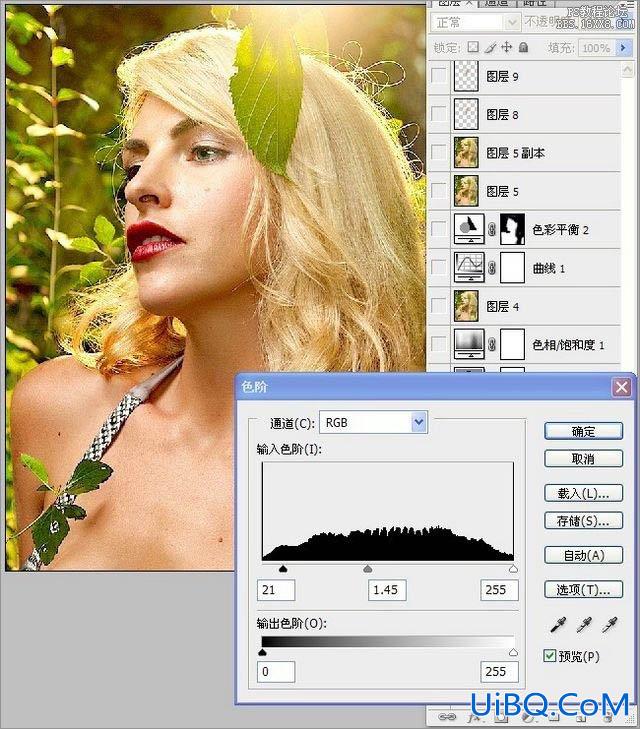Select the black point eyedropper in Levels

[x=558, y=625]
